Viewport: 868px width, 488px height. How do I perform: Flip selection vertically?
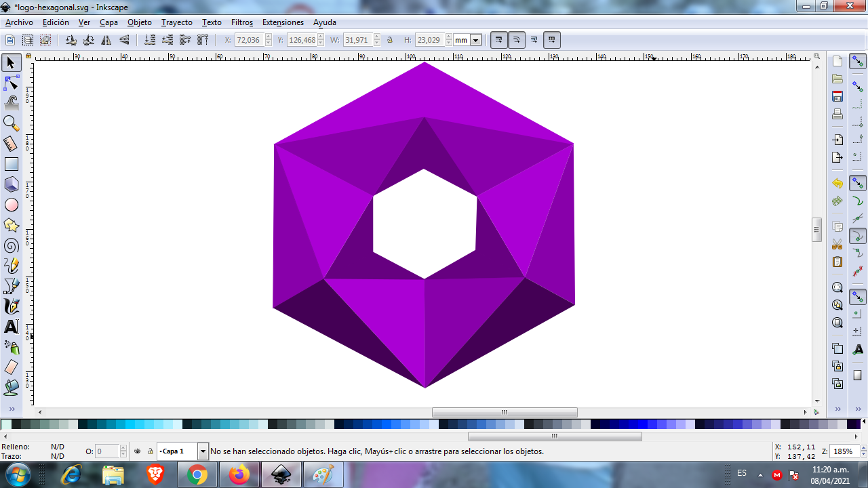coord(124,40)
